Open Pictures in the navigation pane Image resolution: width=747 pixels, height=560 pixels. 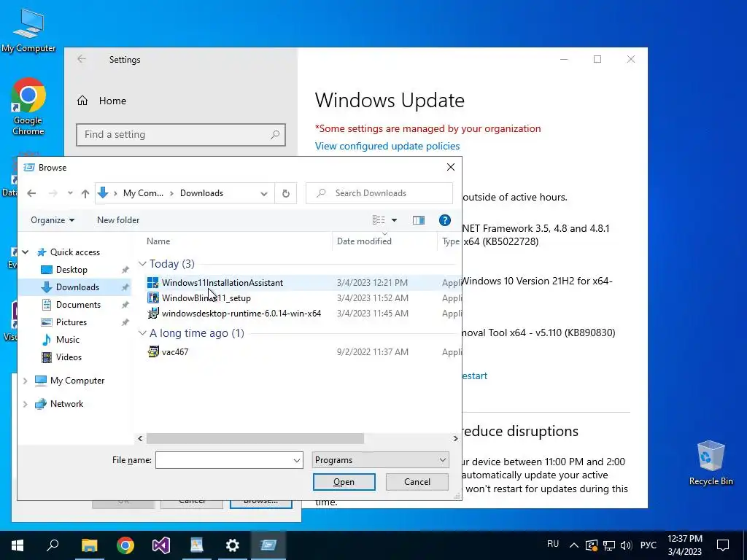tap(71, 322)
